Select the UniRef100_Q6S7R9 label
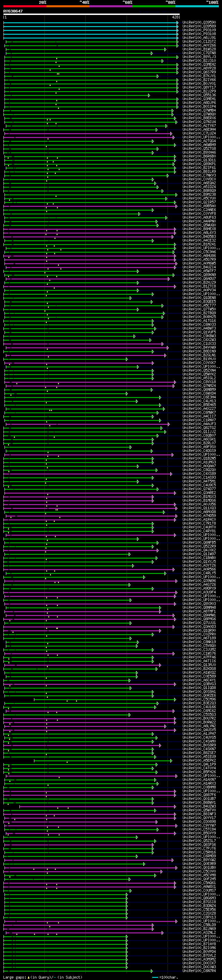This screenshot has height=980, width=222. 199,72
